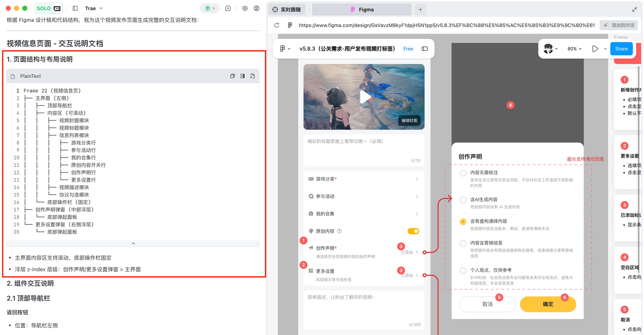Insert the code block at cursor
This screenshot has height=335, width=644.
(242, 76)
